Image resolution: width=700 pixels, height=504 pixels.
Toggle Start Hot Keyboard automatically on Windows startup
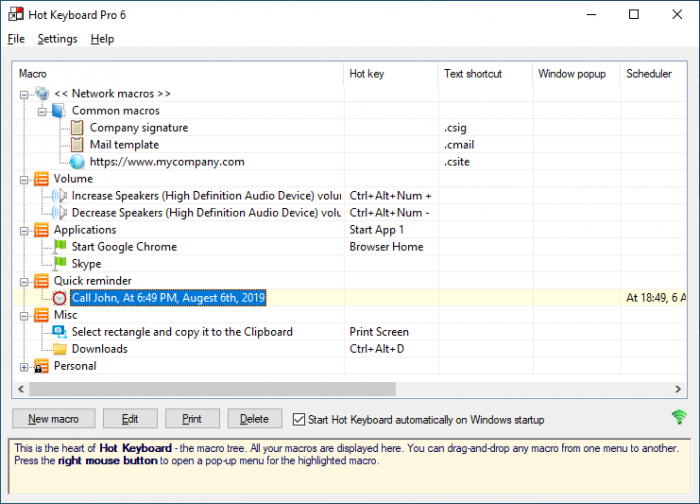(299, 420)
